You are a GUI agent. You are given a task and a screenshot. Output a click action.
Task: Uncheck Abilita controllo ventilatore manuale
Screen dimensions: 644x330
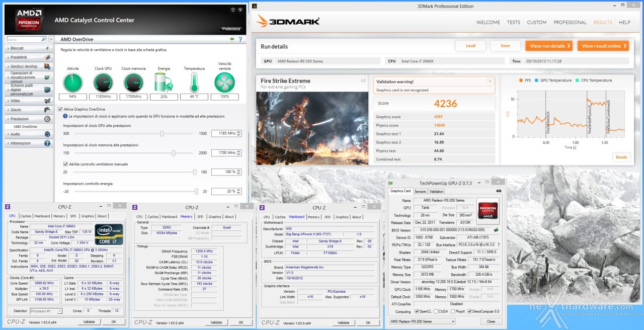(x=65, y=164)
